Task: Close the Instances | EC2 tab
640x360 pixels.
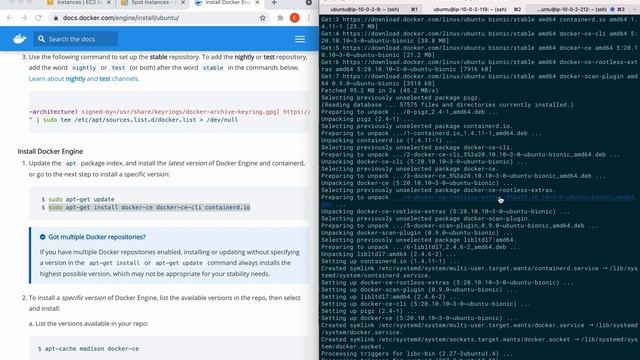Action: coord(109,3)
